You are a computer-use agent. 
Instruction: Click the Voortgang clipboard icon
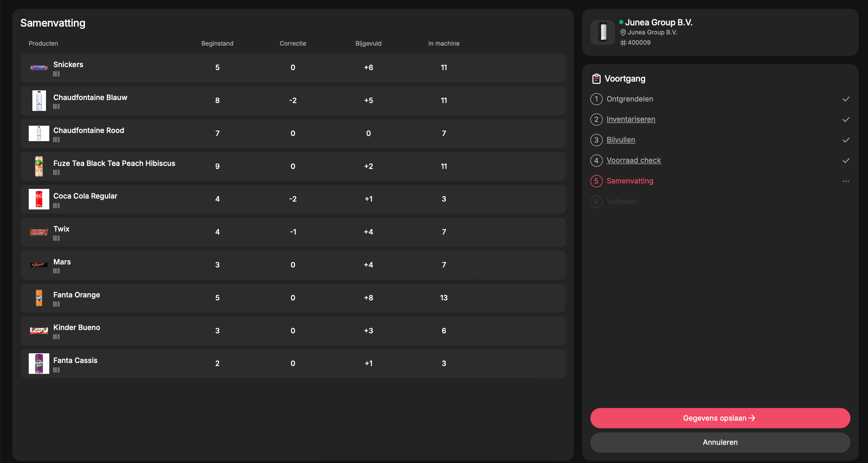point(596,79)
